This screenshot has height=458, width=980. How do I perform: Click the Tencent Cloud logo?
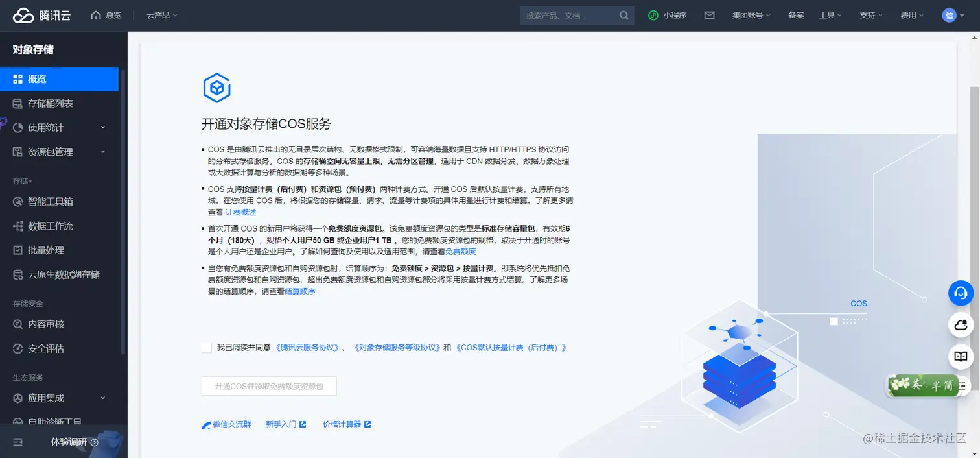click(x=42, y=15)
